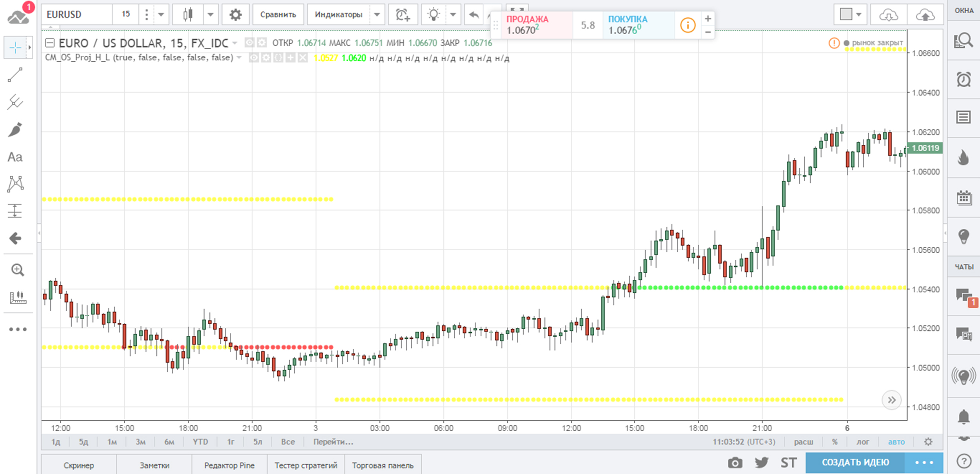Open the watchlist panel icon in right sidebar
The image size is (980, 474).
964,40
